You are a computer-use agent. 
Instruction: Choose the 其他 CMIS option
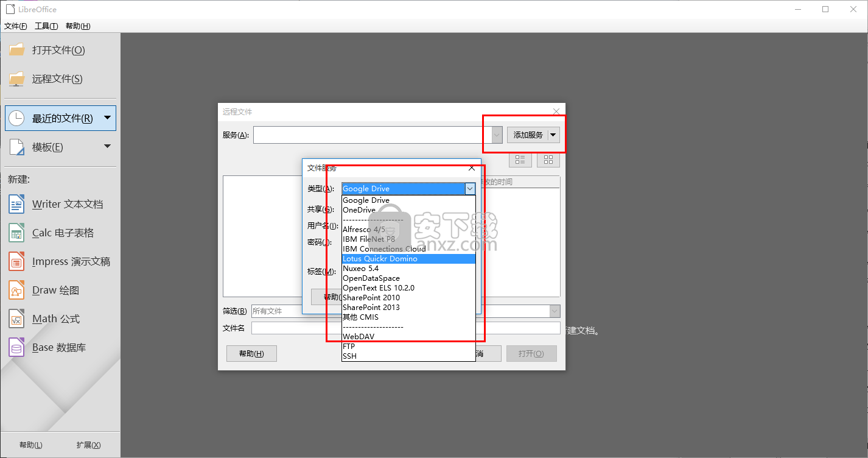tap(408, 317)
